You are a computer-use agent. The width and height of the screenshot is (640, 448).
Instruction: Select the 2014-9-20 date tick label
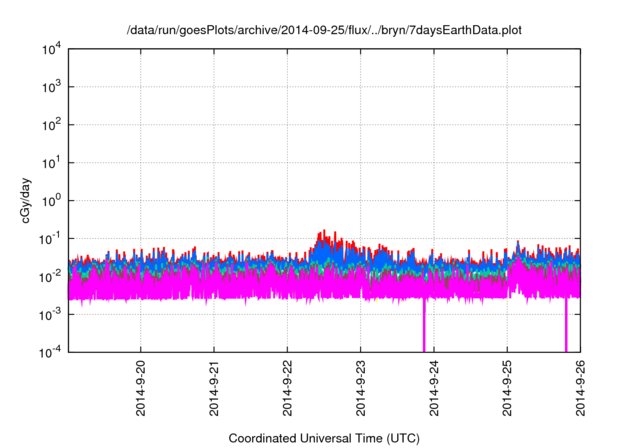(141, 388)
